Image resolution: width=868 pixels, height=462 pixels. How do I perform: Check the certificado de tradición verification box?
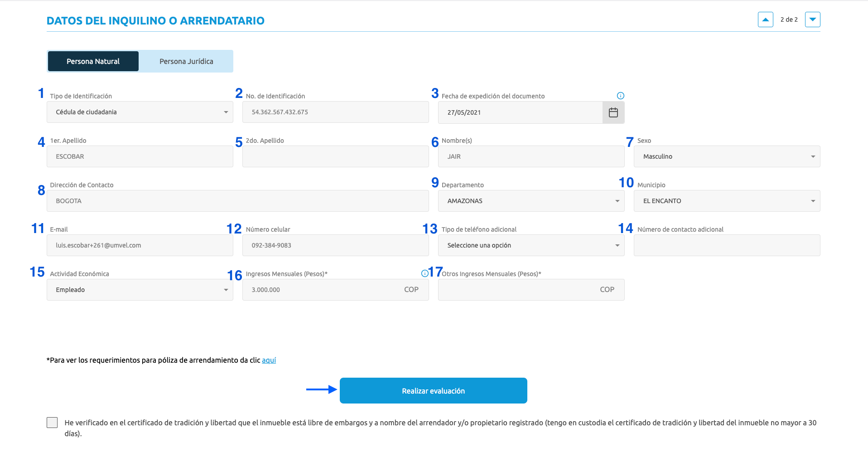click(x=52, y=423)
